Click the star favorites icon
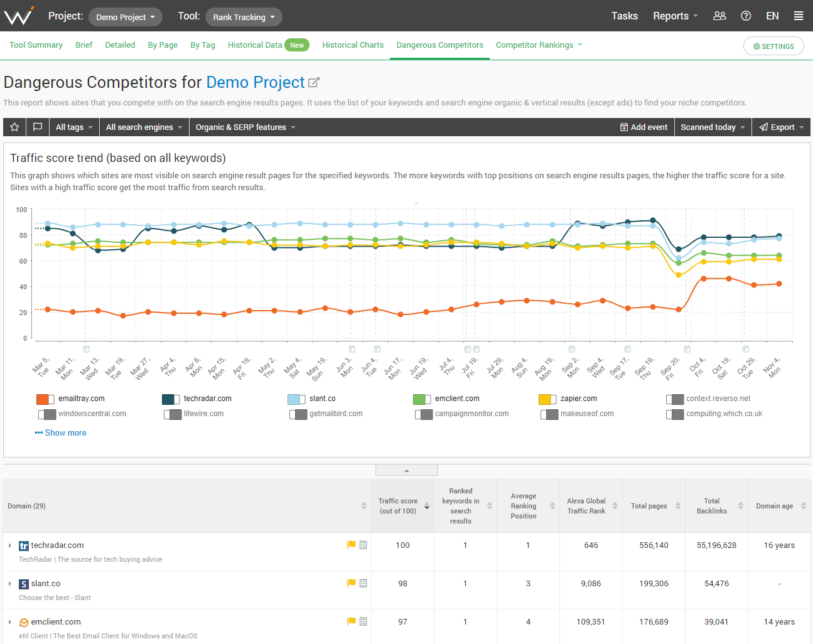 coord(14,127)
